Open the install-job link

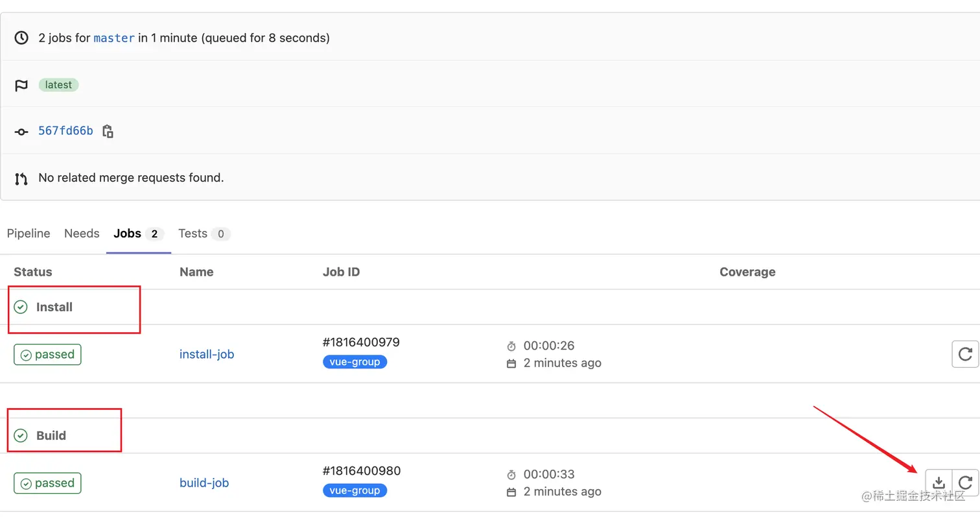[207, 354]
